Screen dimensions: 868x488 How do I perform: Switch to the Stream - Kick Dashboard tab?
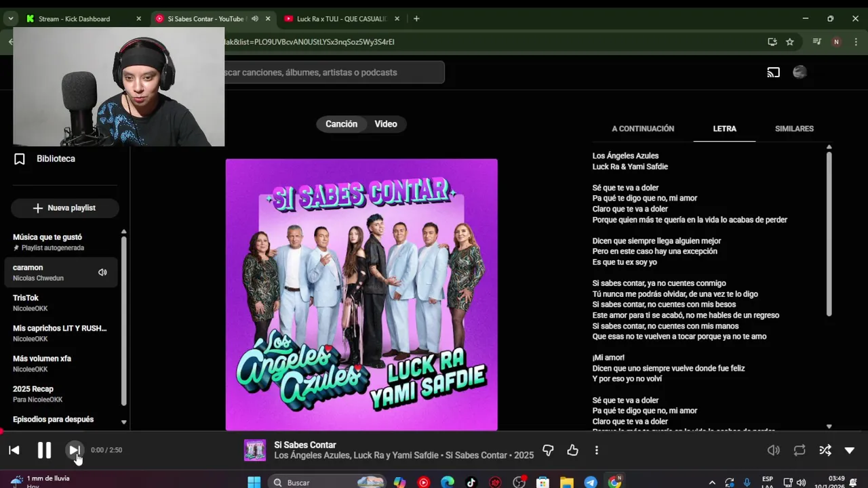[x=74, y=19]
